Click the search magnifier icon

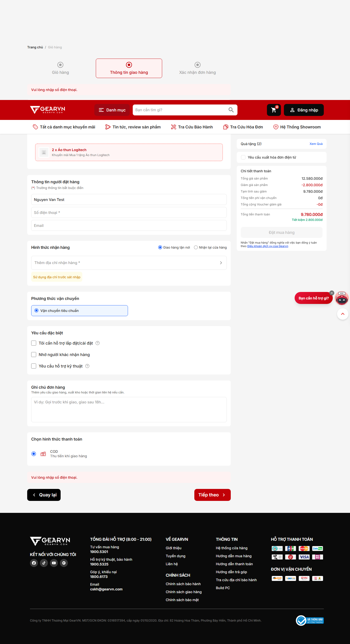[231, 110]
